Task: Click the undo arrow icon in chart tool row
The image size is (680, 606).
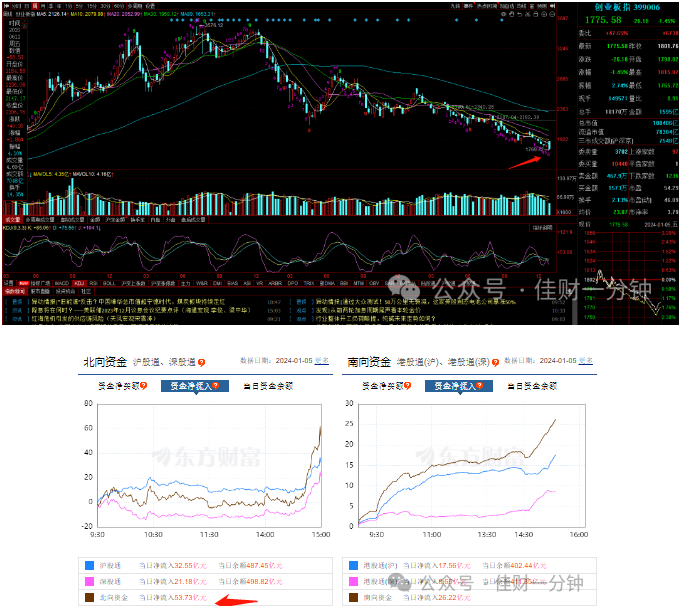Action: [x=520, y=14]
